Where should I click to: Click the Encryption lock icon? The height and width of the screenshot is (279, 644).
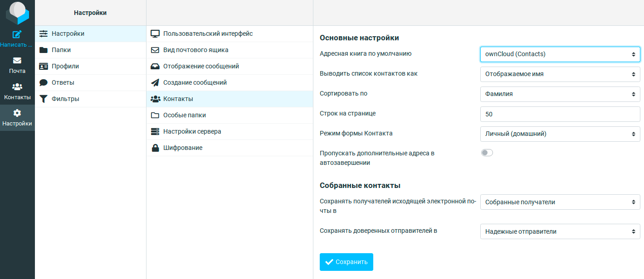point(155,148)
